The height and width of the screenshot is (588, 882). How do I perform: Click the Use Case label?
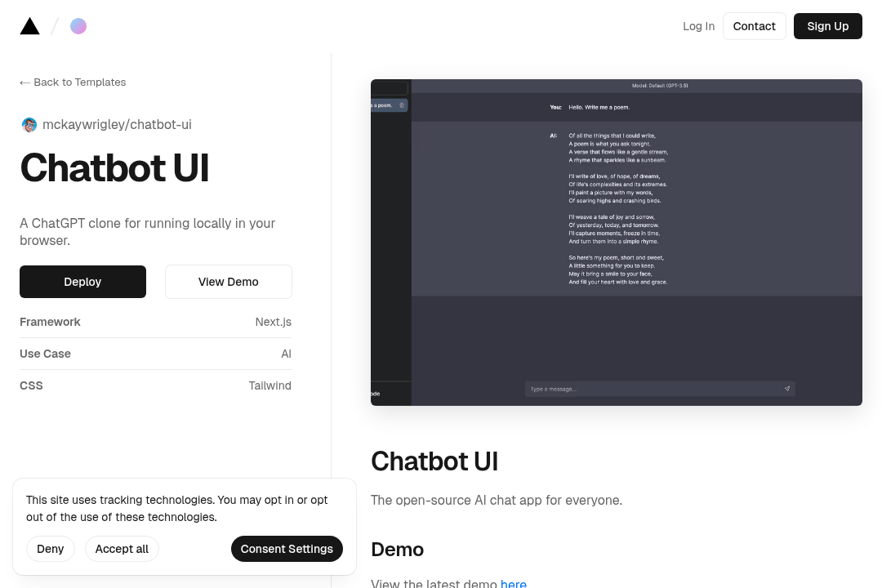point(45,354)
